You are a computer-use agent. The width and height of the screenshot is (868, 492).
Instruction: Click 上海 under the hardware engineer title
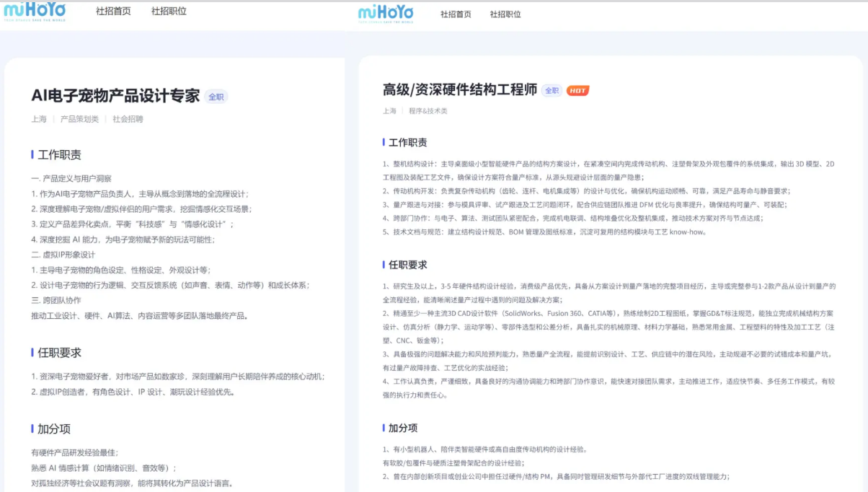click(389, 111)
